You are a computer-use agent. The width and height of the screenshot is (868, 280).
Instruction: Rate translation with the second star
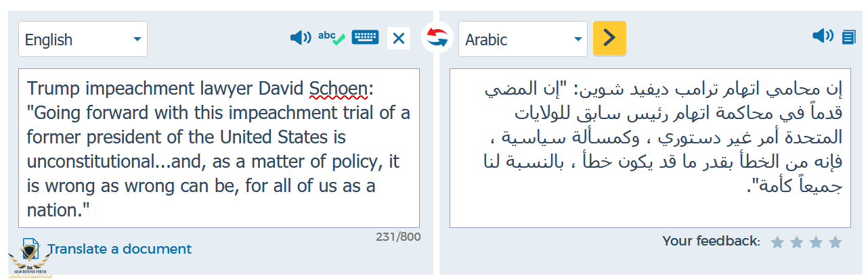tap(797, 241)
